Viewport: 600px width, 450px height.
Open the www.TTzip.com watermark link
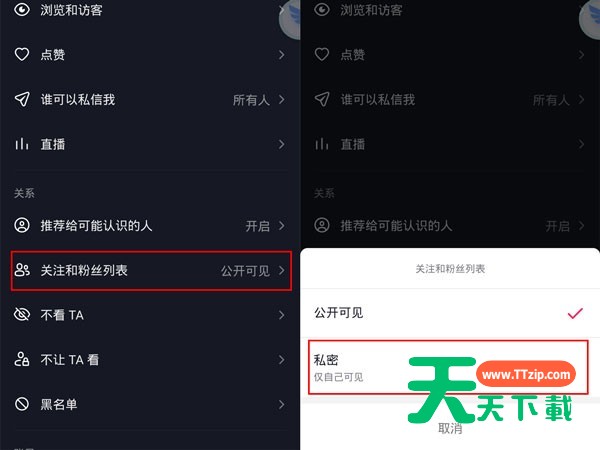pos(526,374)
